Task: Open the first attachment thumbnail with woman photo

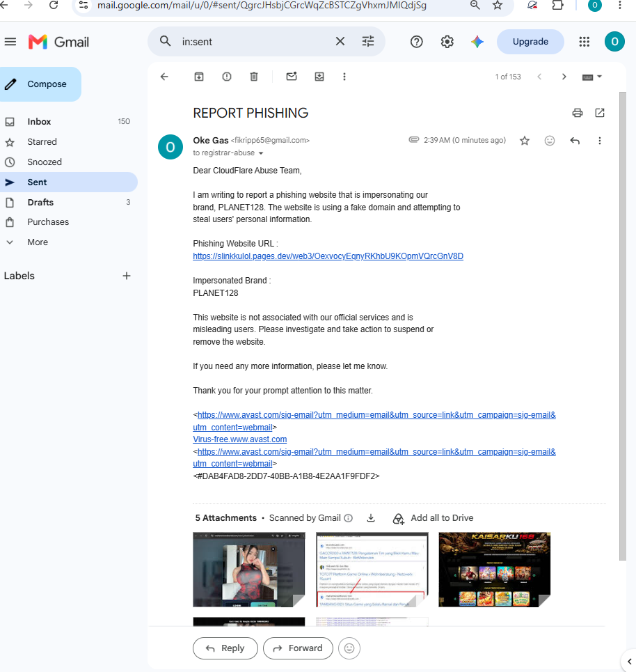Action: pos(249,570)
